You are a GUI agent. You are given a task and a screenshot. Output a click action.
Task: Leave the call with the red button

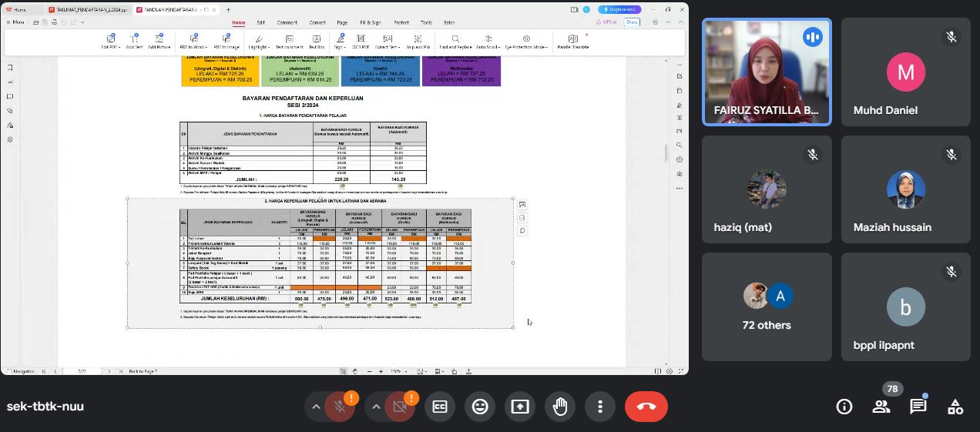tap(646, 407)
